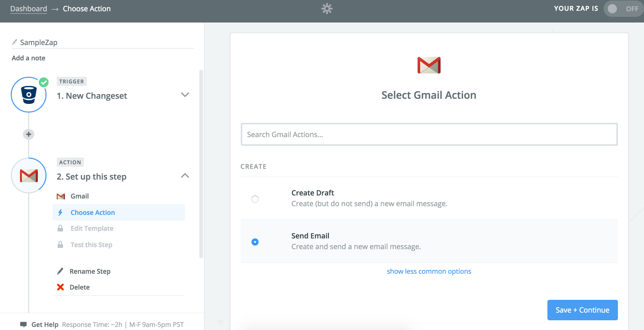Click the red X Delete icon
This screenshot has width=644, height=330.
point(60,287)
